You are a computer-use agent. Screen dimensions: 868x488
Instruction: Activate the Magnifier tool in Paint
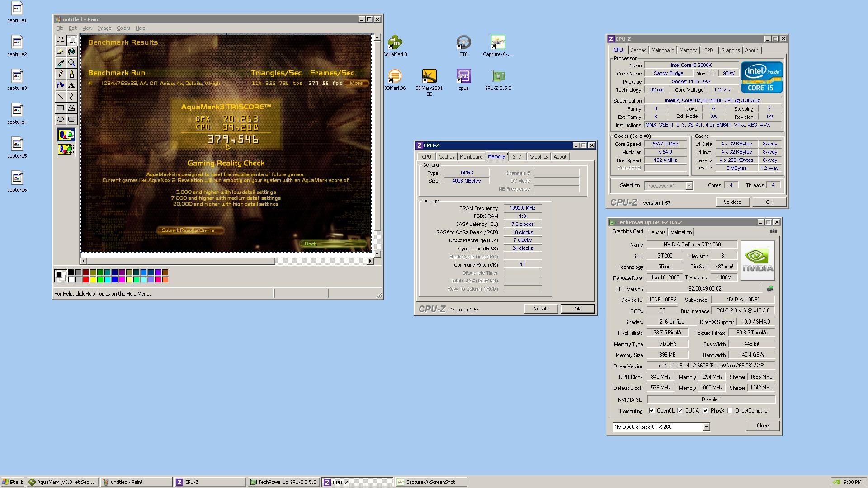[x=71, y=63]
